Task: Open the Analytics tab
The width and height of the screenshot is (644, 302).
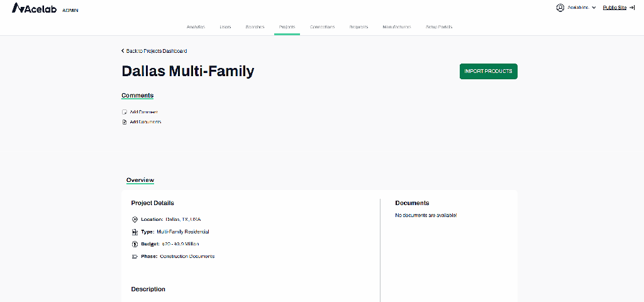Action: [196, 27]
